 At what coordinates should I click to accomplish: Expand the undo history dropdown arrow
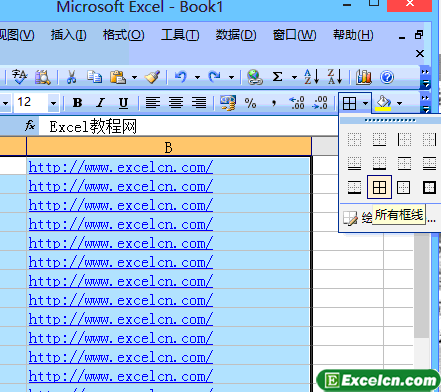click(197, 77)
